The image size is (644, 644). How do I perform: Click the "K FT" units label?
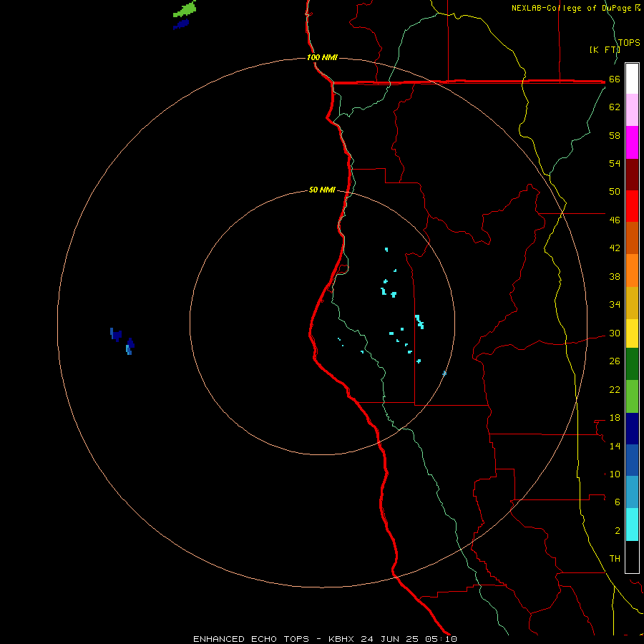[x=605, y=49]
